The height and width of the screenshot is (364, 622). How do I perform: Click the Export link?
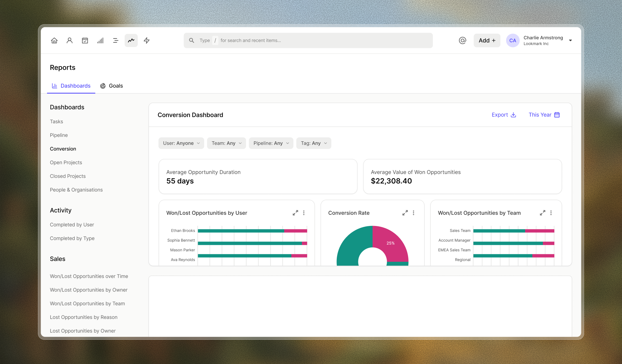pyautogui.click(x=504, y=115)
